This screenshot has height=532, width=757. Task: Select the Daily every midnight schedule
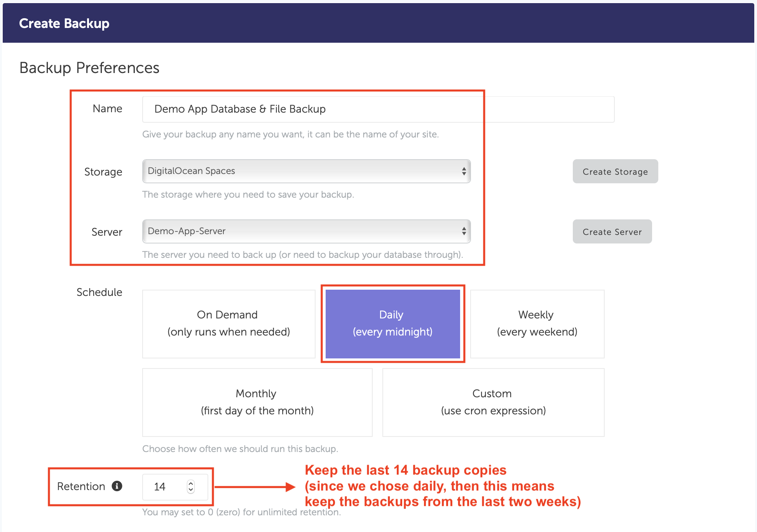coord(392,323)
